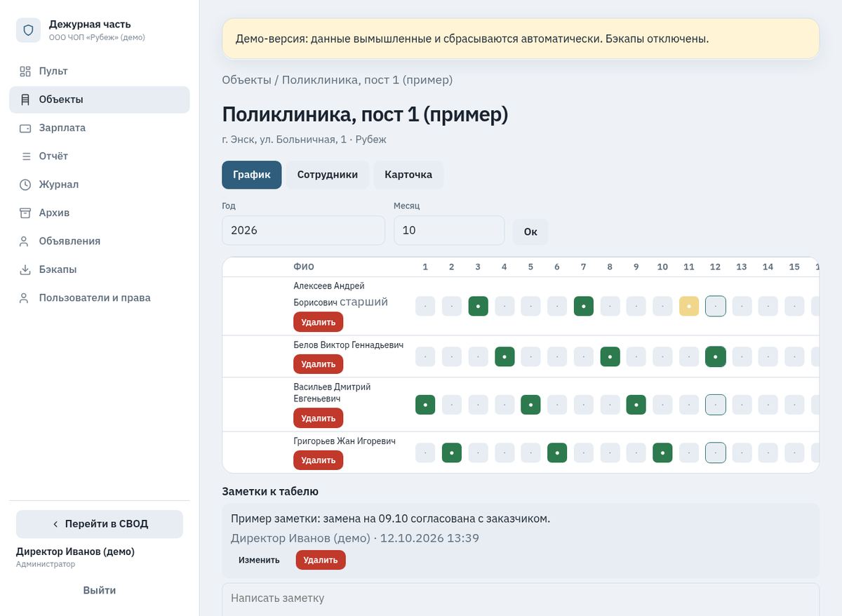Select the График tab

click(252, 175)
